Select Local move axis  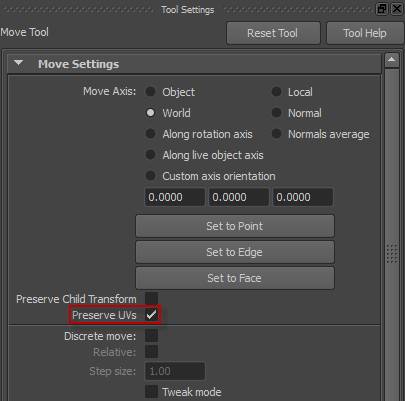(276, 92)
